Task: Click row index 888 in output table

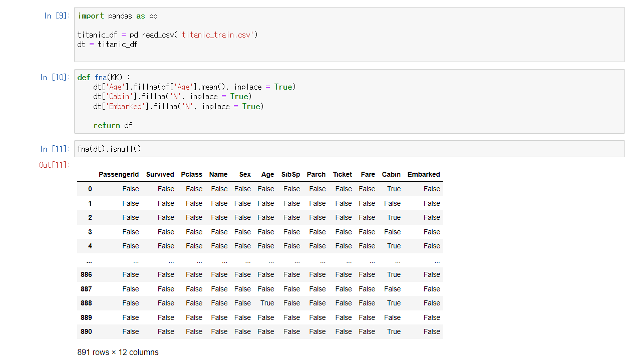Action: [x=86, y=303]
